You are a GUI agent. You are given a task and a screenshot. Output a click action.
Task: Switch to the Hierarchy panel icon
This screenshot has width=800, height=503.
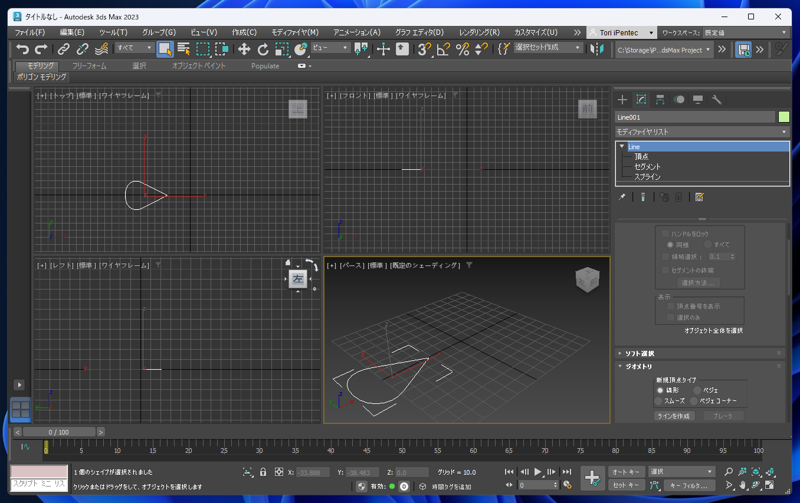pos(660,99)
